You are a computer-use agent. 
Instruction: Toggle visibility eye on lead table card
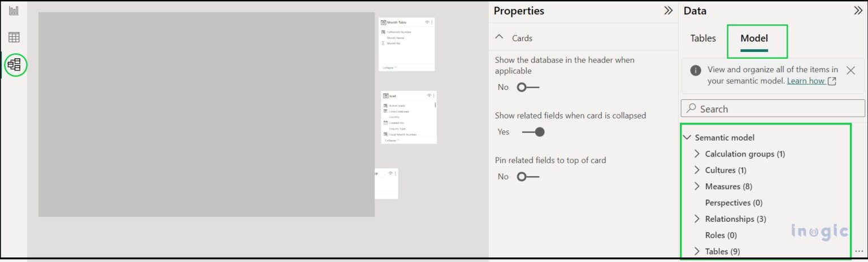429,95
